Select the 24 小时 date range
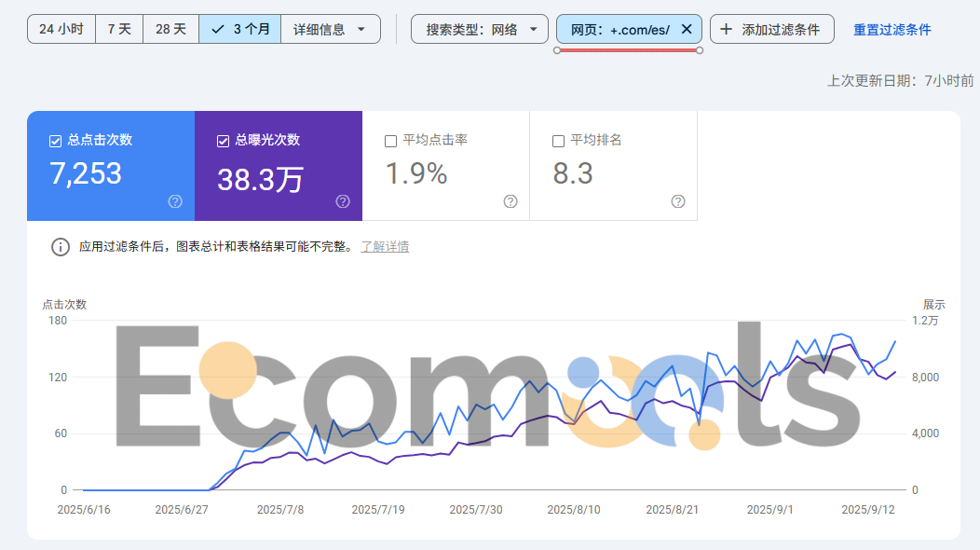This screenshot has width=980, height=550. pyautogui.click(x=61, y=29)
